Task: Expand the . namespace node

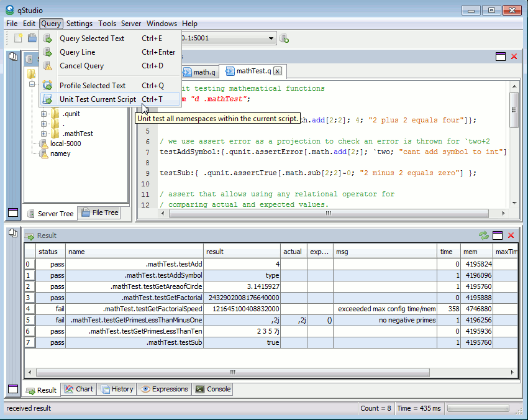Action: 43,124
